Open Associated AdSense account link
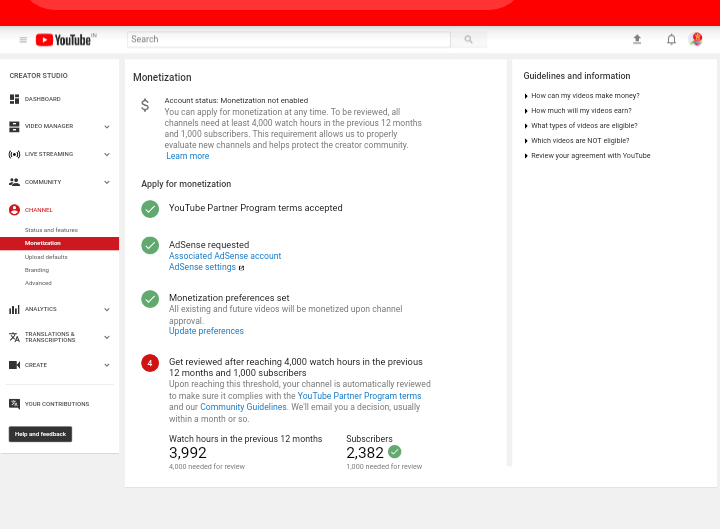This screenshot has height=529, width=720. point(225,256)
